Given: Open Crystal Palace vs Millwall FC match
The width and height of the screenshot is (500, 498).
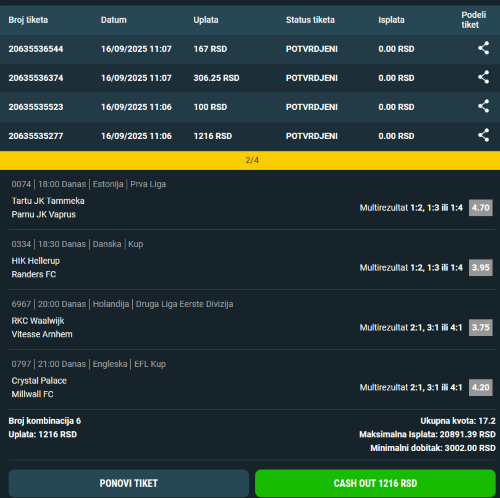Looking at the screenshot, I should tap(39, 387).
